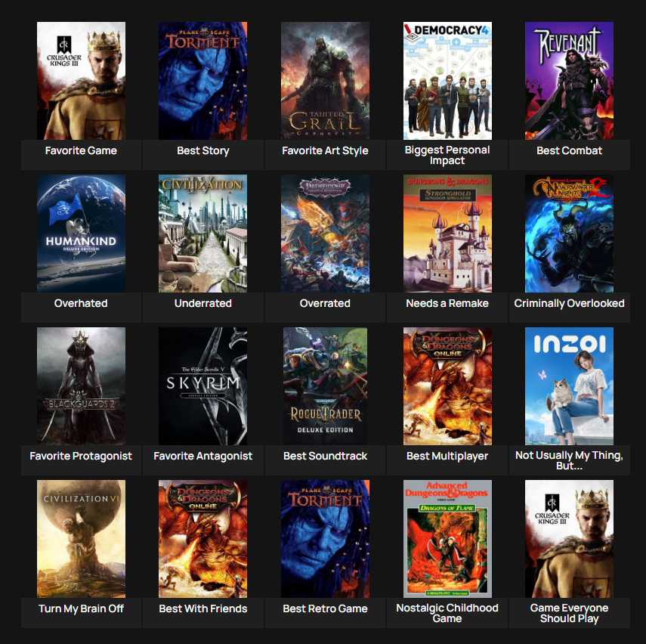The height and width of the screenshot is (644, 646).
Task: Click the Stronghold Kingdom Simulator castle cover
Action: [x=447, y=234]
